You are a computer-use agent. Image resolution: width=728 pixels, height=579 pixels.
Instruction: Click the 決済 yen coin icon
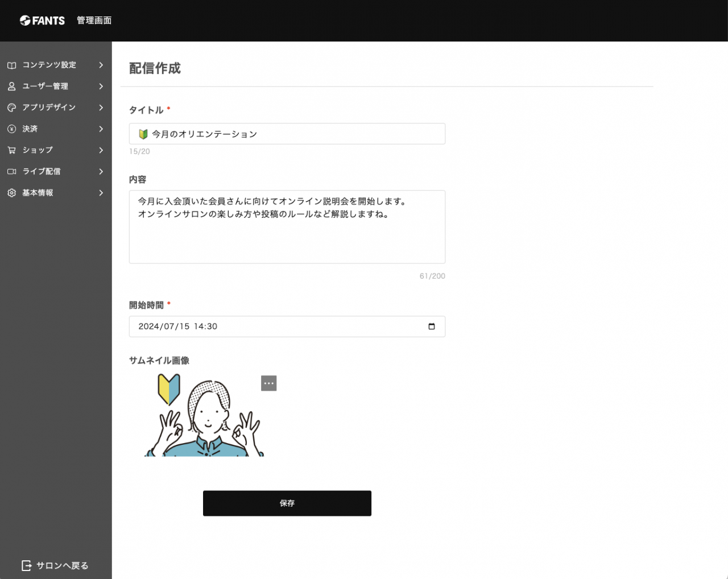[11, 129]
